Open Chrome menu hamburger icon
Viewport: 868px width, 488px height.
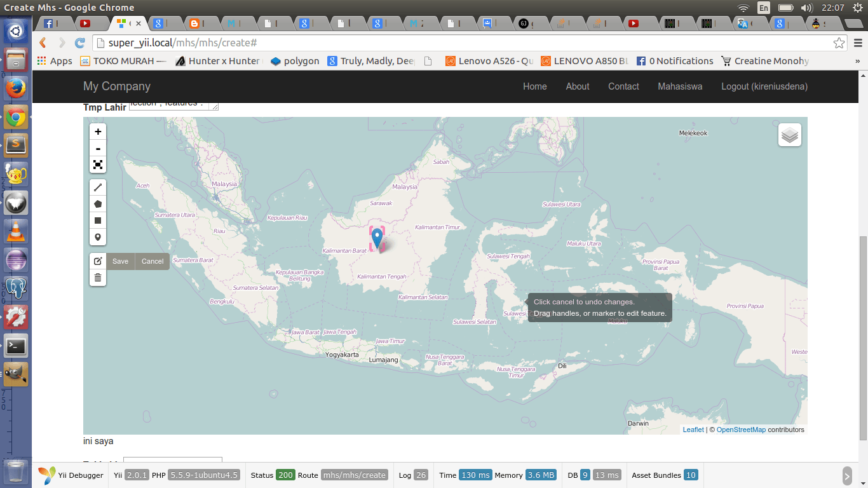click(857, 43)
